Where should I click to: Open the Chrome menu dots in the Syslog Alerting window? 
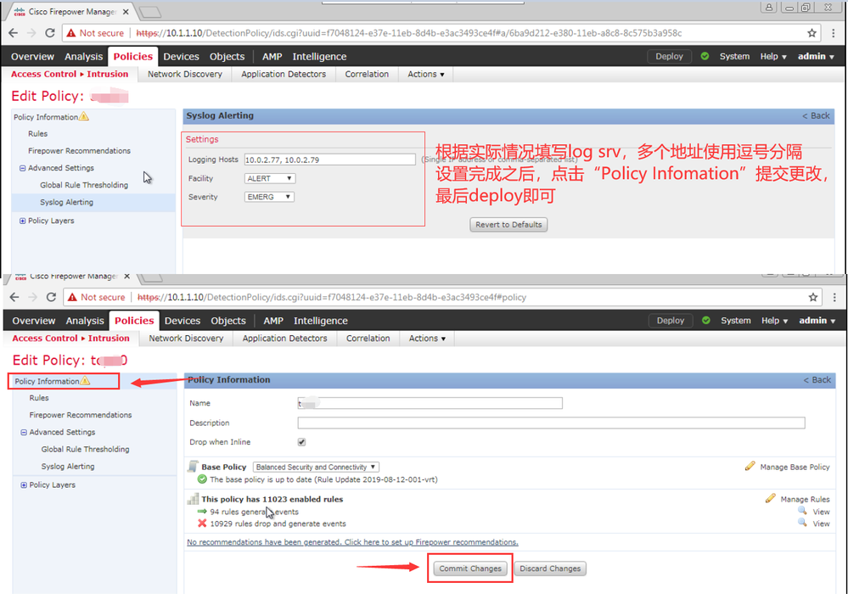point(834,33)
